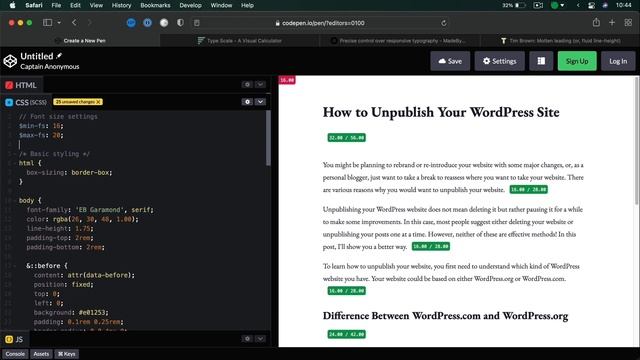Open the History menu
The width and height of the screenshot is (640, 360).
(x=121, y=5)
